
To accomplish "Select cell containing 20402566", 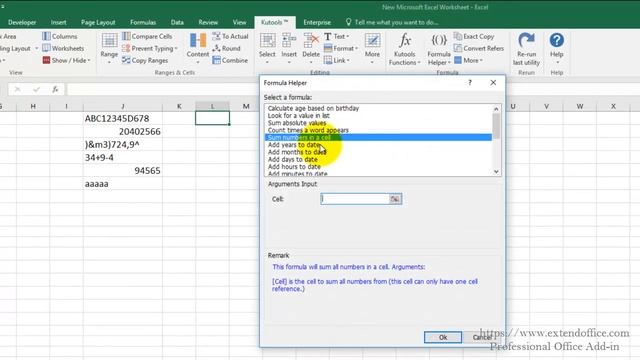I will (x=122, y=131).
